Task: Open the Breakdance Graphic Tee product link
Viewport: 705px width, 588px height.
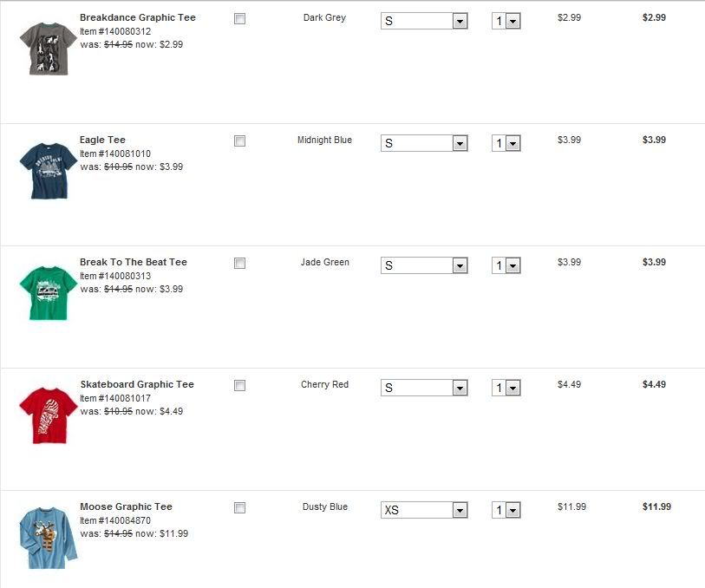Action: coord(137,17)
